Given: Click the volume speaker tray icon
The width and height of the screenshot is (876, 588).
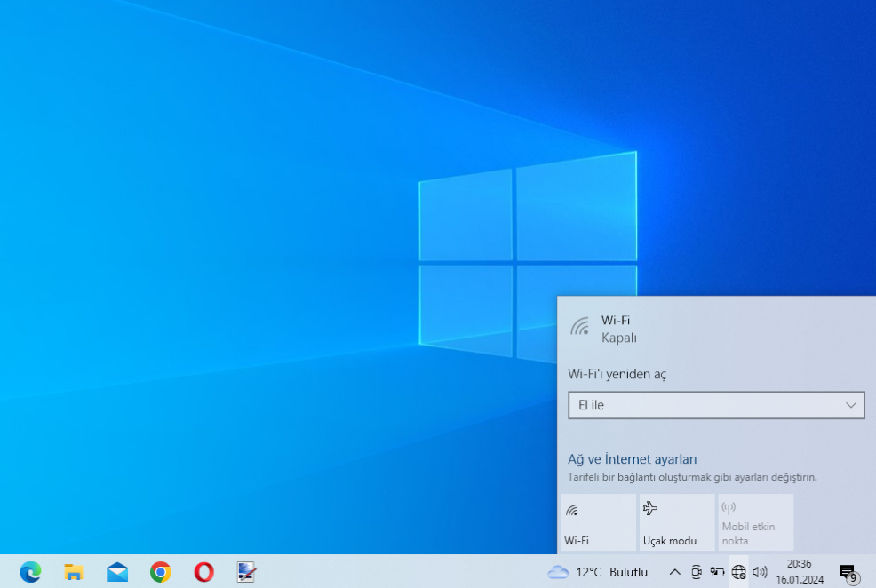Looking at the screenshot, I should [760, 572].
